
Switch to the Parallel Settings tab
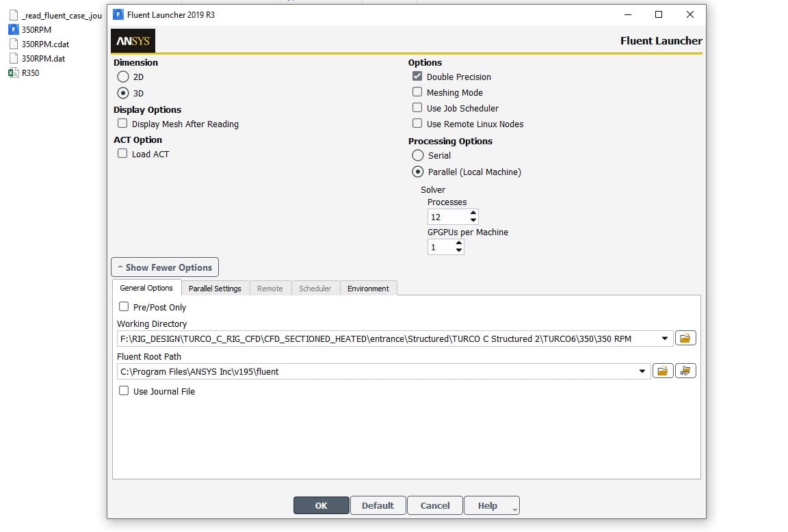pos(215,289)
